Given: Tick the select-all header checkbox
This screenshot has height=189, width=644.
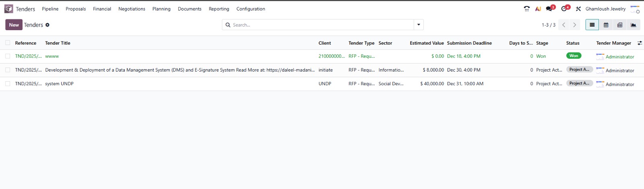Looking at the screenshot, I should (8, 43).
